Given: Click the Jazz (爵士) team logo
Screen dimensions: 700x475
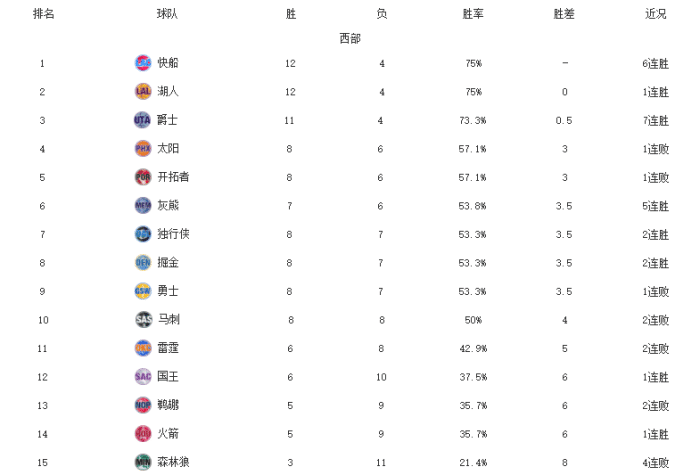Looking at the screenshot, I should tap(143, 120).
